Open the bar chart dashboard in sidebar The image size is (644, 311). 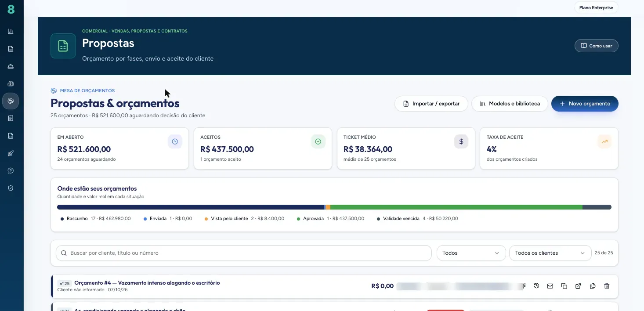coord(11,31)
